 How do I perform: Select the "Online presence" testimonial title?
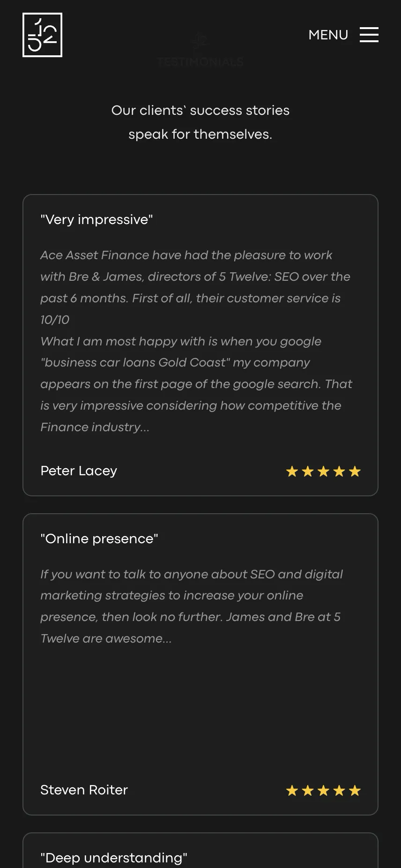[x=99, y=539]
